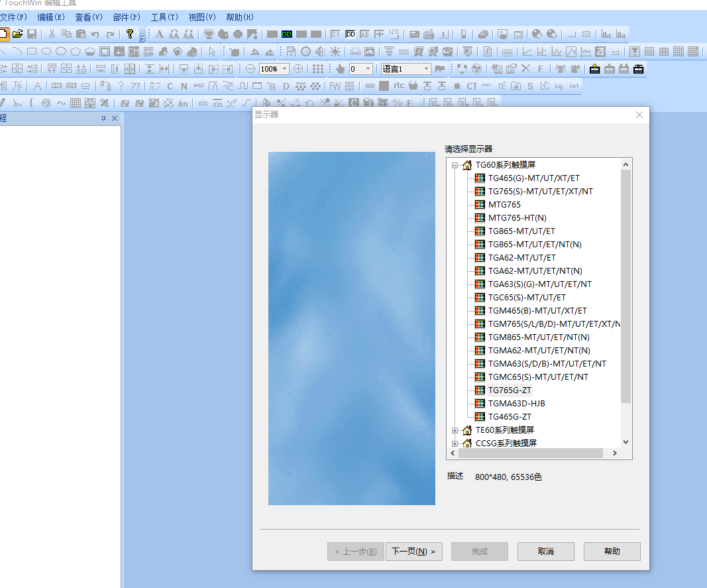Select the TG765G-ZT display model

(x=510, y=390)
